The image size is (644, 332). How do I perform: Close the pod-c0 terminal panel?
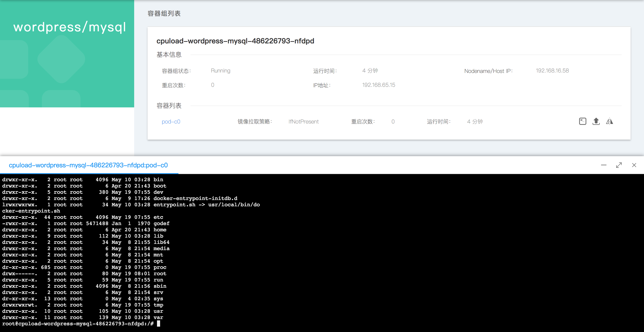coord(634,165)
